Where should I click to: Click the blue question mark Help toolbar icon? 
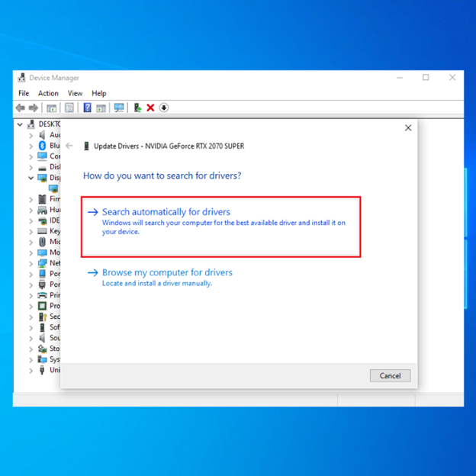tap(87, 108)
